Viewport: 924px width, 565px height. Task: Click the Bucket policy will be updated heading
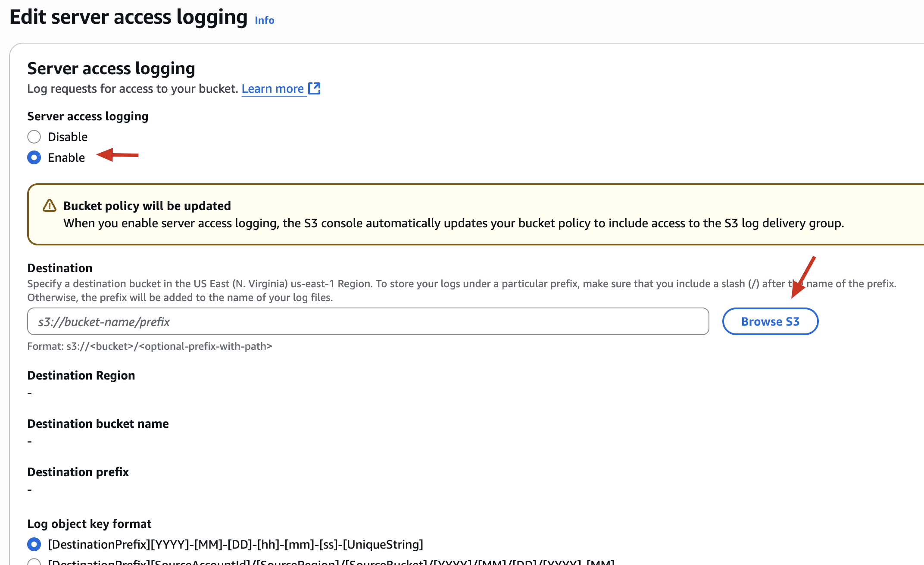coord(147,206)
